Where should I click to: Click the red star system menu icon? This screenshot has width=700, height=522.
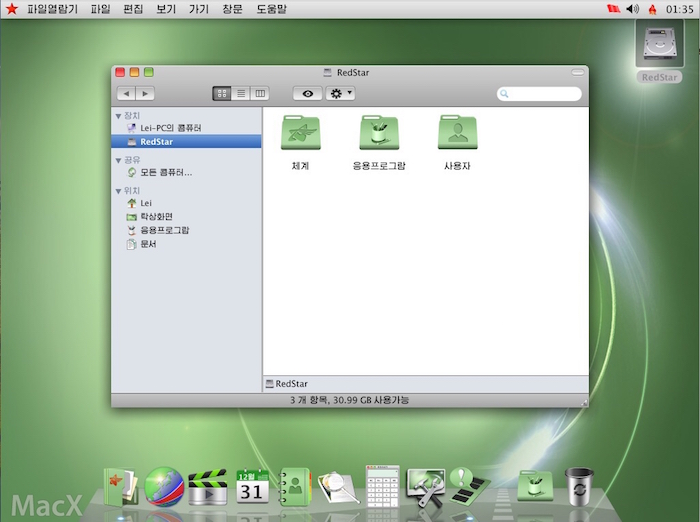[x=12, y=9]
